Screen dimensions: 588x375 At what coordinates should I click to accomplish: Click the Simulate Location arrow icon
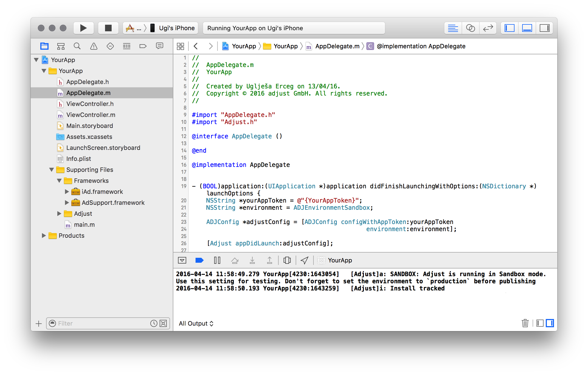point(304,260)
